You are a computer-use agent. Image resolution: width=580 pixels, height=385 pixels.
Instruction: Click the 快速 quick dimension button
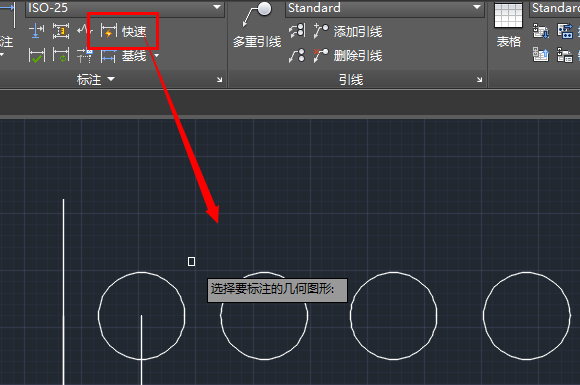coord(124,31)
